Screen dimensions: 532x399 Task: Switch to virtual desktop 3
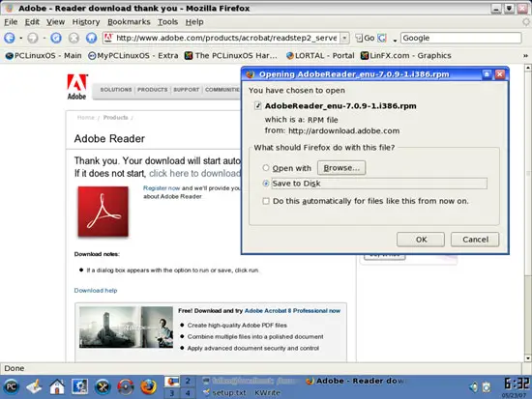click(171, 393)
